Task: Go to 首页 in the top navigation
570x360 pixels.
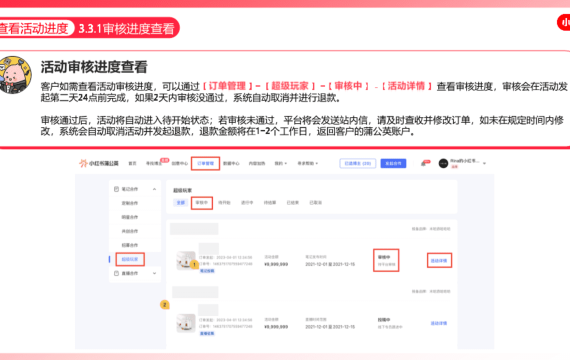Action: pyautogui.click(x=132, y=164)
